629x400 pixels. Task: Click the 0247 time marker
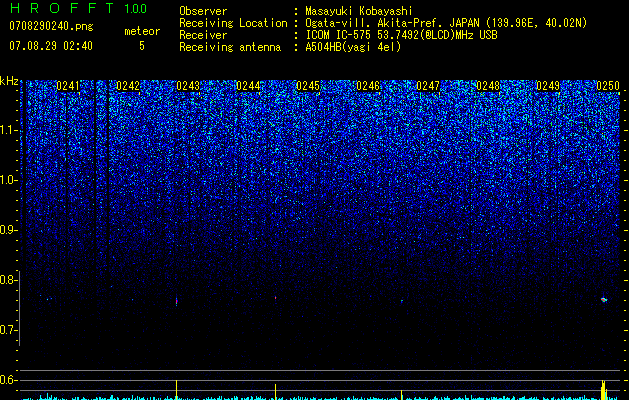(x=428, y=86)
